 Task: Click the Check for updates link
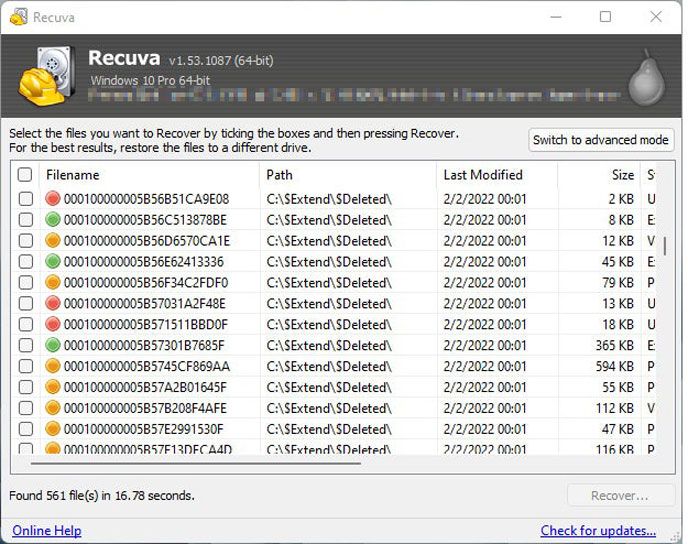tap(598, 530)
